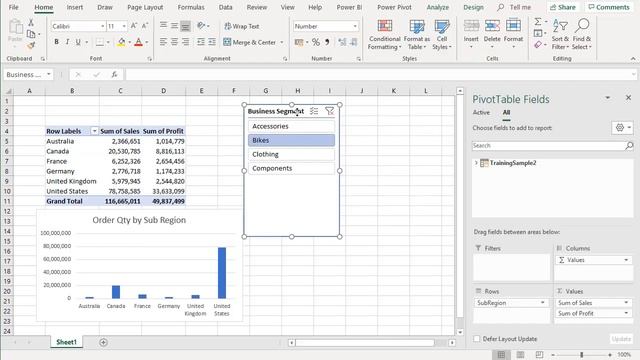
Task: Open Sort & Filter menu
Action: click(x=560, y=35)
